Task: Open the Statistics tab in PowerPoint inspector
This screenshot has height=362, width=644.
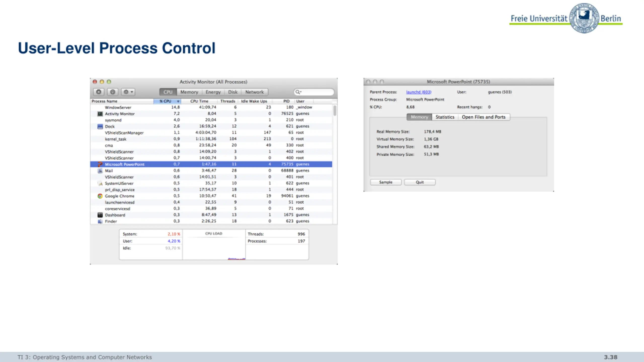Action: [x=445, y=117]
